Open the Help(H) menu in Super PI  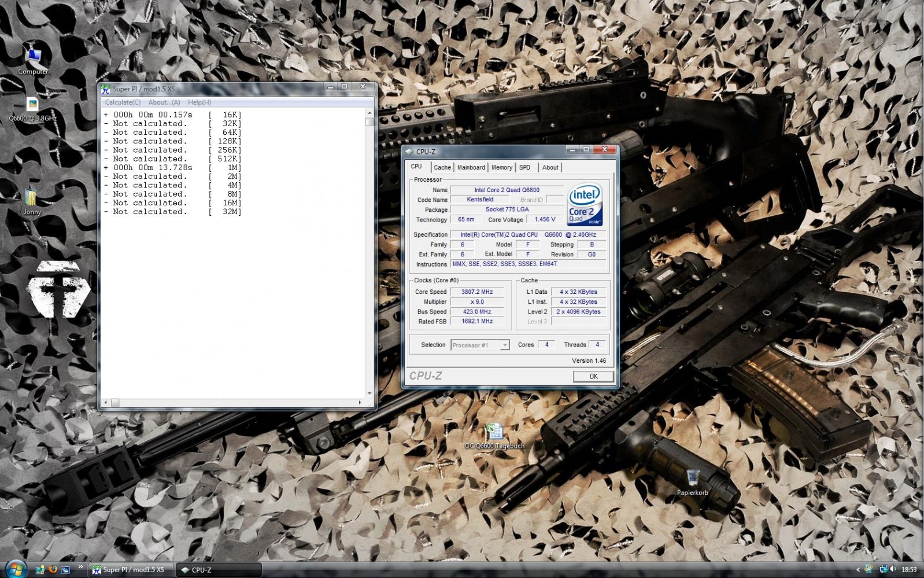(x=199, y=102)
